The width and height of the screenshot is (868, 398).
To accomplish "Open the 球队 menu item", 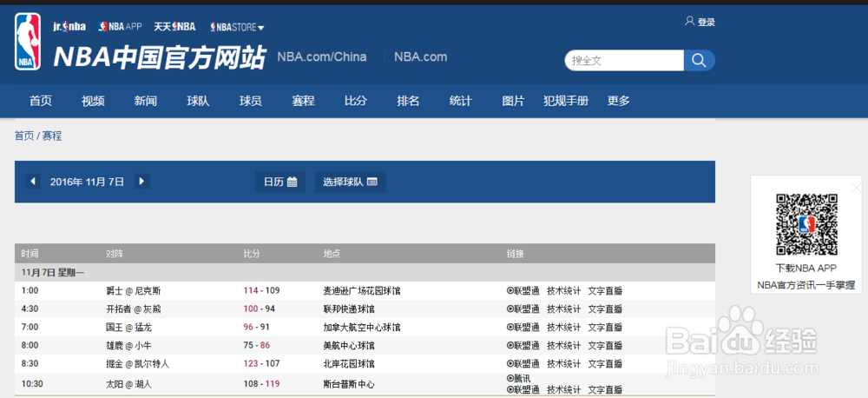I will tap(198, 101).
